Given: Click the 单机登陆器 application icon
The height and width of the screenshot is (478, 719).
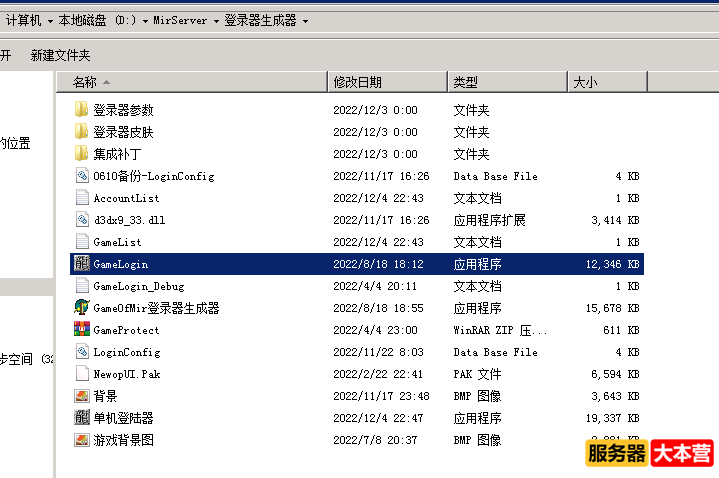Looking at the screenshot, I should point(82,418).
